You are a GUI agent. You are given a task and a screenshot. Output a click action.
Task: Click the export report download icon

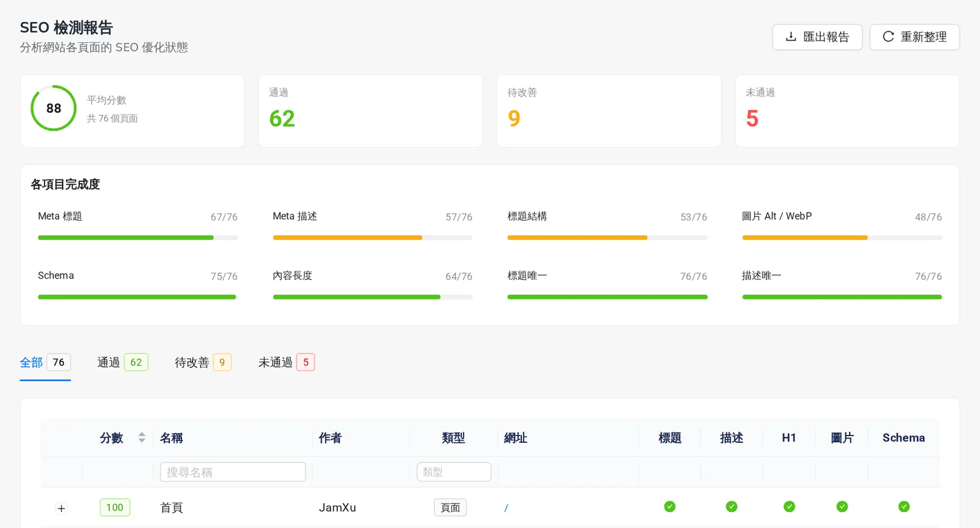click(791, 37)
